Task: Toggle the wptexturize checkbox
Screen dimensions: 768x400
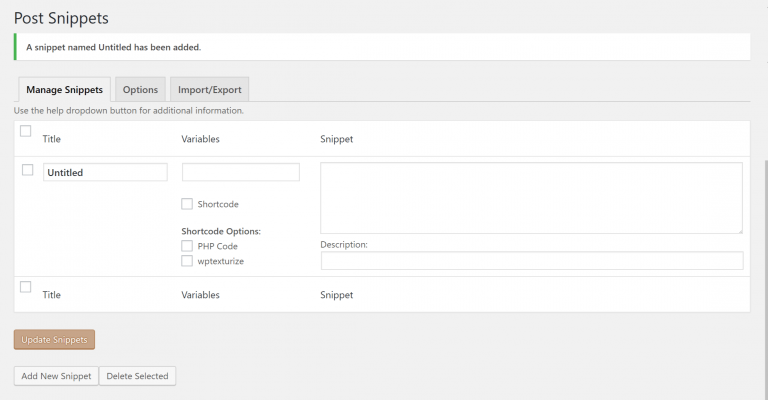Action: click(x=187, y=261)
